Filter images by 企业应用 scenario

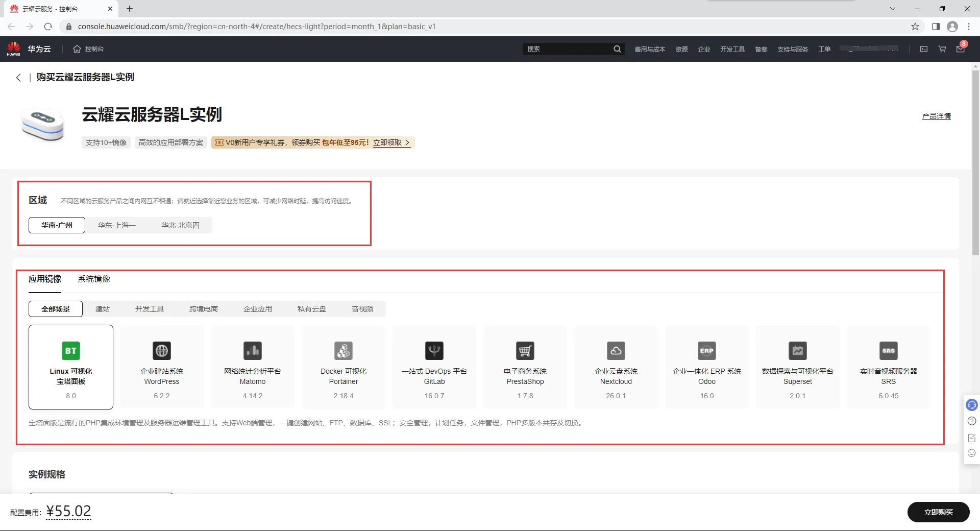(x=258, y=309)
